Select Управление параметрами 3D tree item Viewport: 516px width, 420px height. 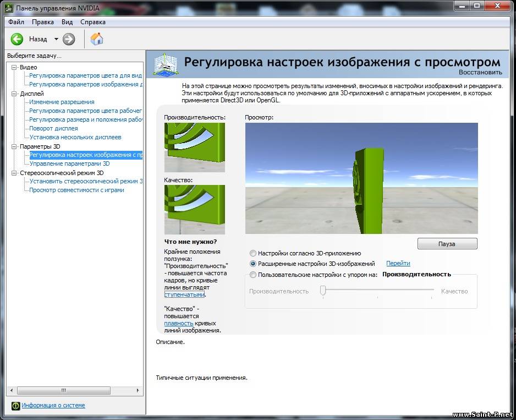pyautogui.click(x=70, y=163)
